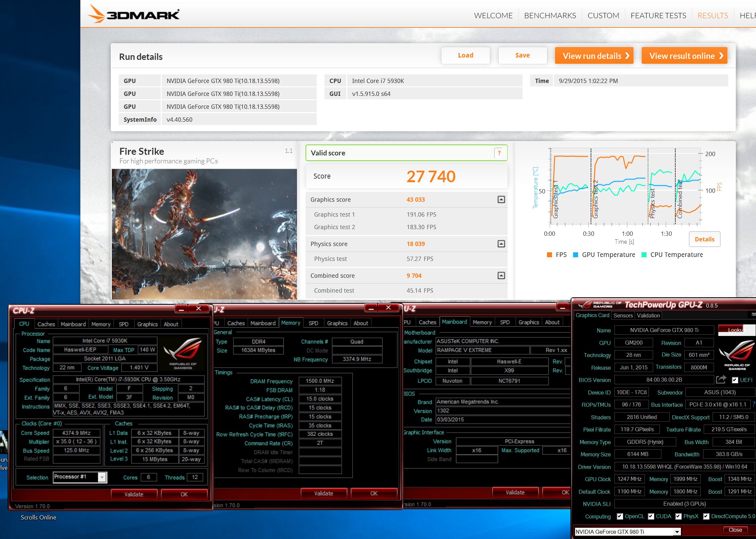
Task: Switch to Validation tab in GPU-Z
Action: click(648, 315)
